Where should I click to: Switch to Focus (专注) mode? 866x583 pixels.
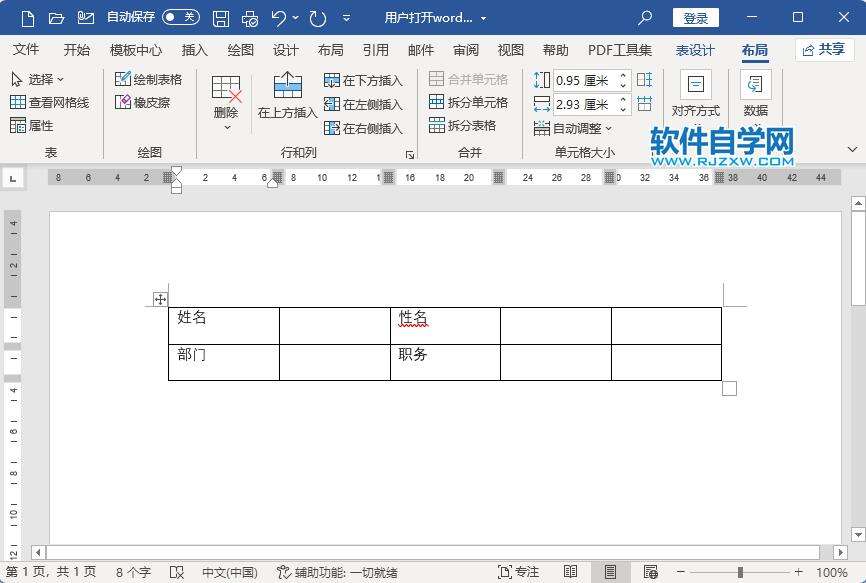pyautogui.click(x=518, y=572)
